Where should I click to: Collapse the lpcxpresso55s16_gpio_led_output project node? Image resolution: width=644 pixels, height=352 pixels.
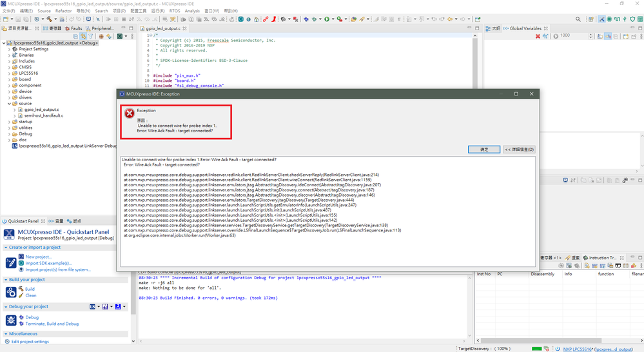[4, 43]
